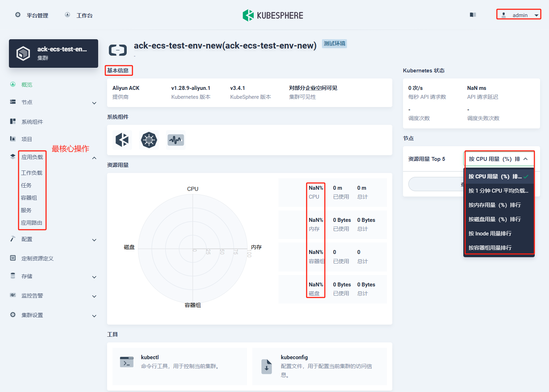This screenshot has width=549, height=392.
Task: Click the 概览 overview sidebar icon
Action: (x=13, y=84)
